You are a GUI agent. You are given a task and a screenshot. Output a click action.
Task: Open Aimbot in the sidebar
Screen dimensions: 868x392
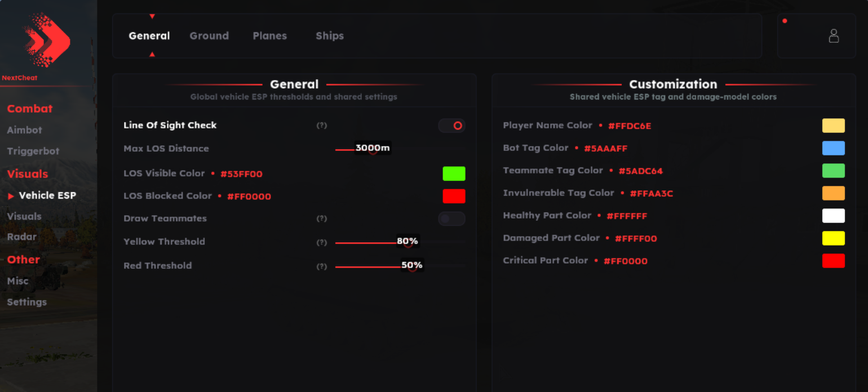click(x=24, y=130)
